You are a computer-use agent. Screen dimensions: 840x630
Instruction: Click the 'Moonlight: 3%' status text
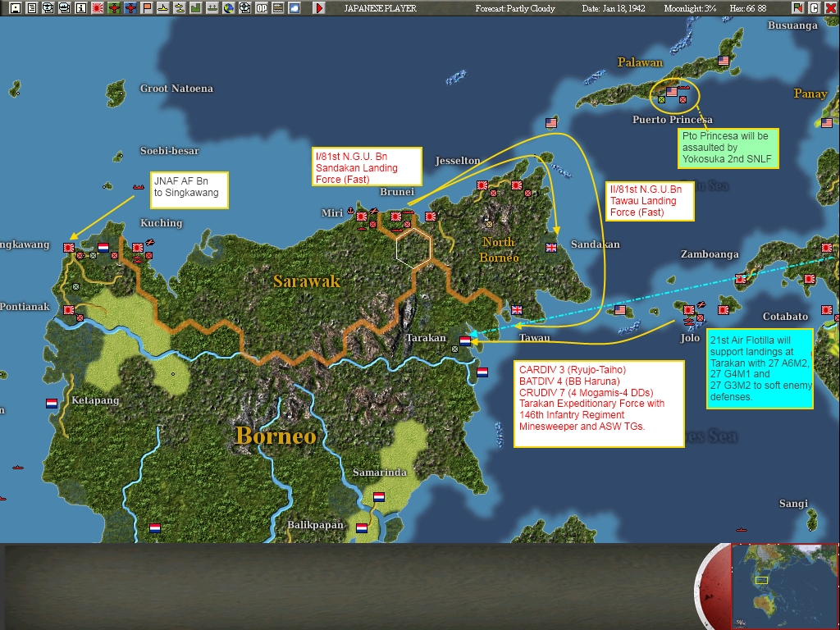tap(690, 8)
